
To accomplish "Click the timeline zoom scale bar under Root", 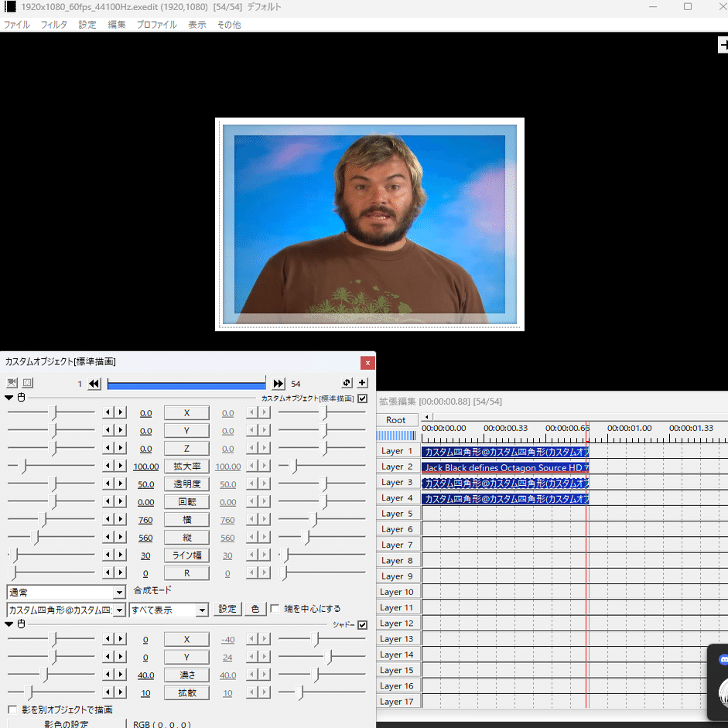I will (x=396, y=435).
